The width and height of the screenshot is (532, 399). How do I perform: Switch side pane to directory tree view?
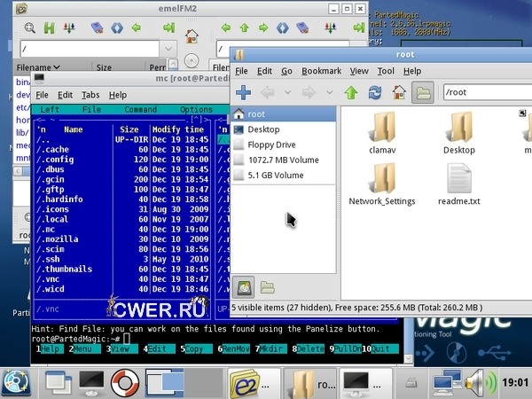[x=266, y=286]
